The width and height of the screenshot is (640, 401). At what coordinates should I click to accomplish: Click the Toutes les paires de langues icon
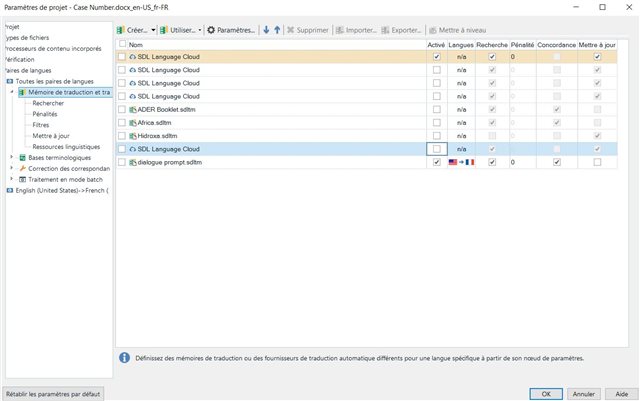10,81
